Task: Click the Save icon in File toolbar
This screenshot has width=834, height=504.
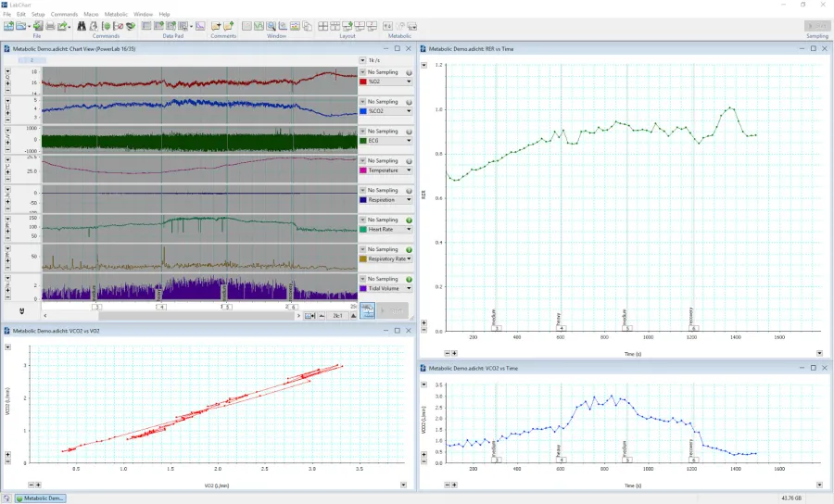Action: 36,26
